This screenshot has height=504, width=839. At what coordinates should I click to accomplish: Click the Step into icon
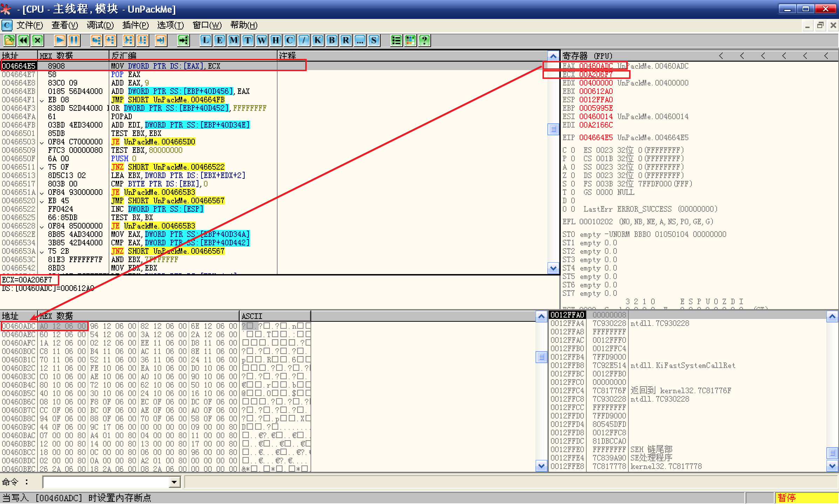(x=96, y=40)
